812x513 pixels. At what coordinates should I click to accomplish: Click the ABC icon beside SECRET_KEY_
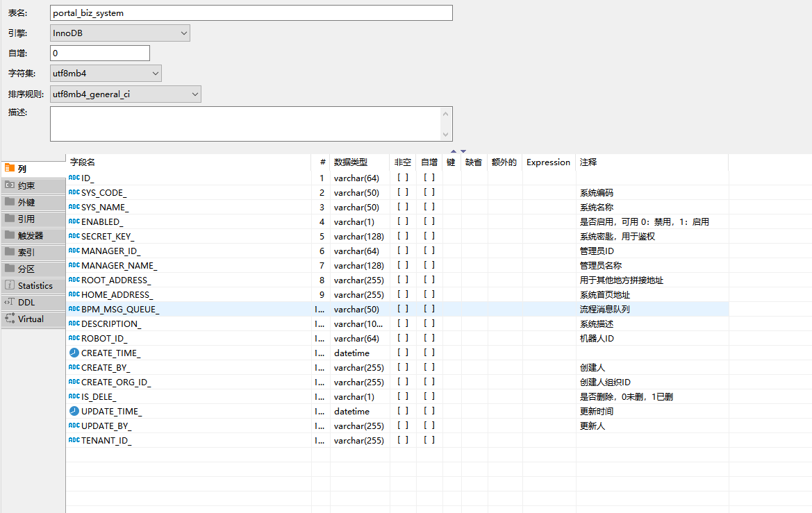74,236
